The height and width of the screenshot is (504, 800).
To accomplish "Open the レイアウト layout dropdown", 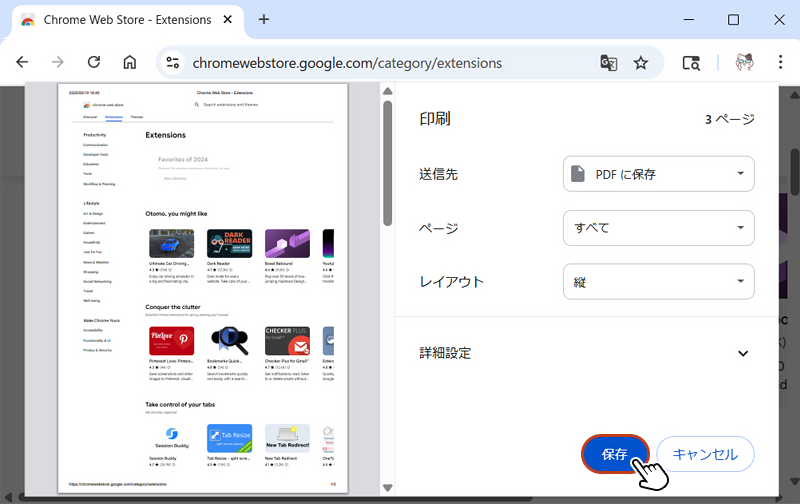I will pos(659,282).
